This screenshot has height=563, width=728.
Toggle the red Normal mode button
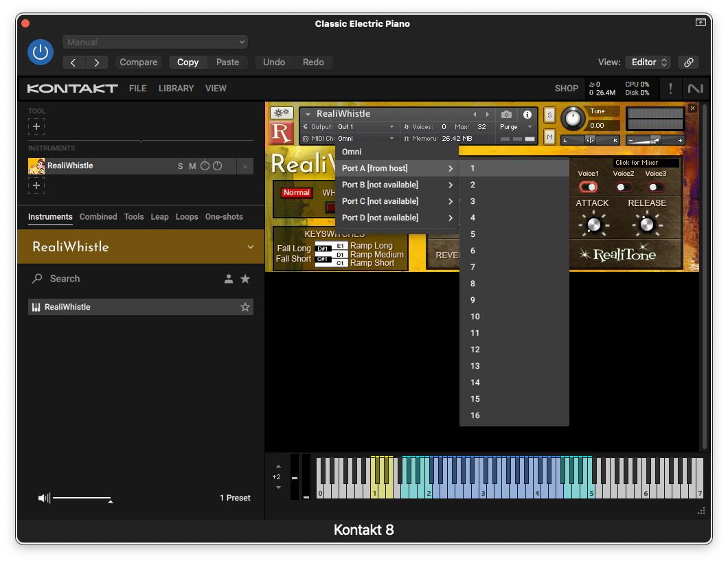296,193
